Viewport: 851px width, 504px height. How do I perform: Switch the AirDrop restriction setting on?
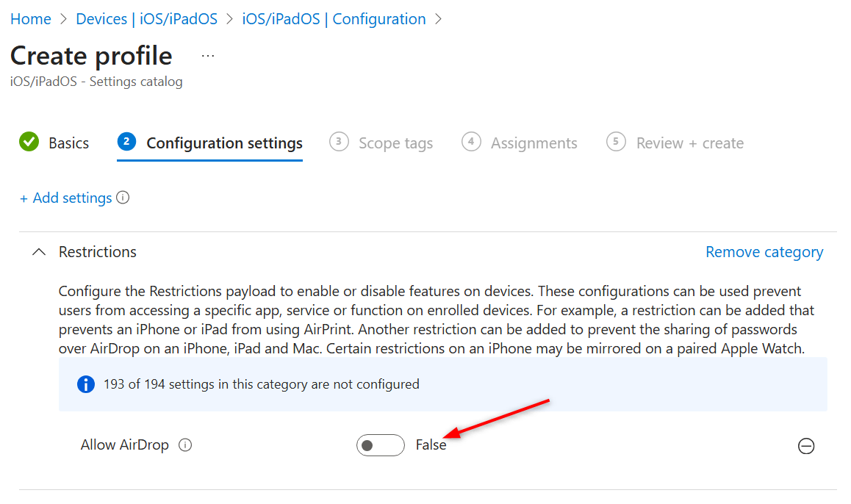(380, 445)
